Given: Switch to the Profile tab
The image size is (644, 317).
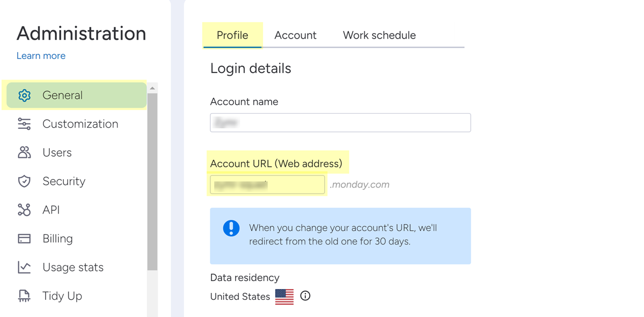Looking at the screenshot, I should pyautogui.click(x=232, y=35).
